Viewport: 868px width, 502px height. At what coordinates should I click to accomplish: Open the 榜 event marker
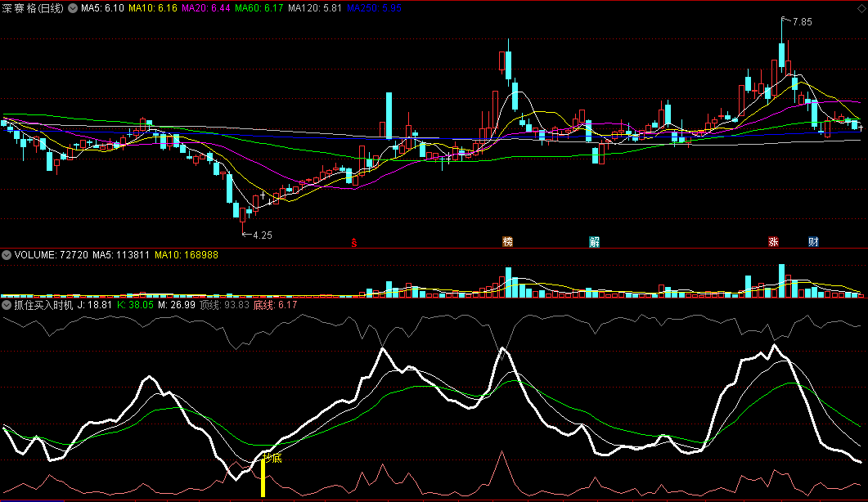tap(507, 242)
